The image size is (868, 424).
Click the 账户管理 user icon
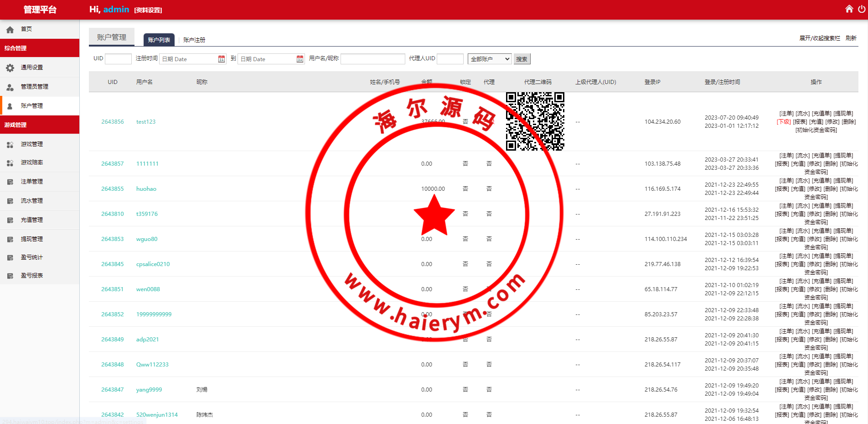click(x=10, y=105)
